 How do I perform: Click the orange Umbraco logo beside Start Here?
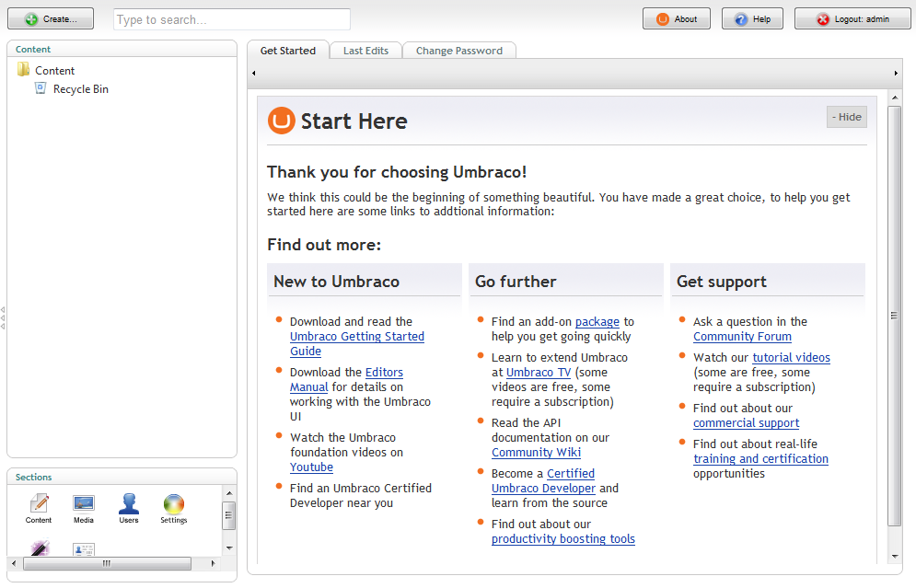click(x=281, y=121)
